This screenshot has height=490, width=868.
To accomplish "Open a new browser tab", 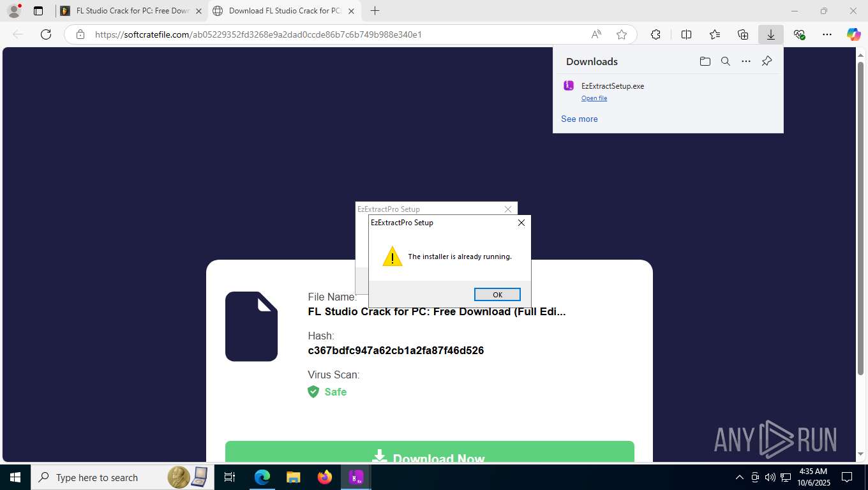I will pos(375,11).
